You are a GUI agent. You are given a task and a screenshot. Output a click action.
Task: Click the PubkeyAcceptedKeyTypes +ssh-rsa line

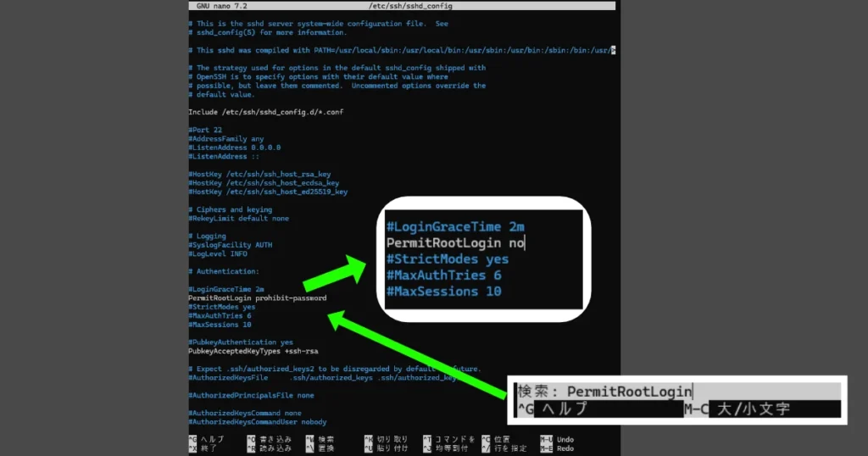tap(253, 352)
